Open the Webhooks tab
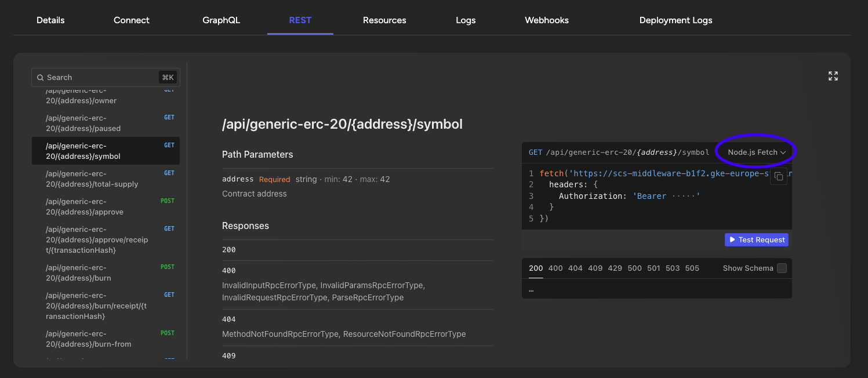The width and height of the screenshot is (868, 378). point(546,20)
